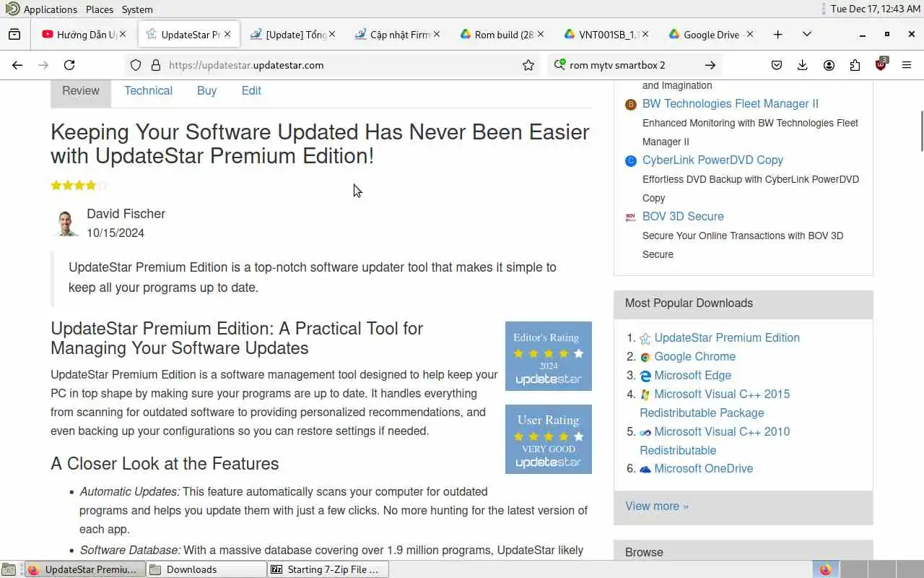Open the Microsoft Edge download link
Image resolution: width=924 pixels, height=578 pixels.
692,376
